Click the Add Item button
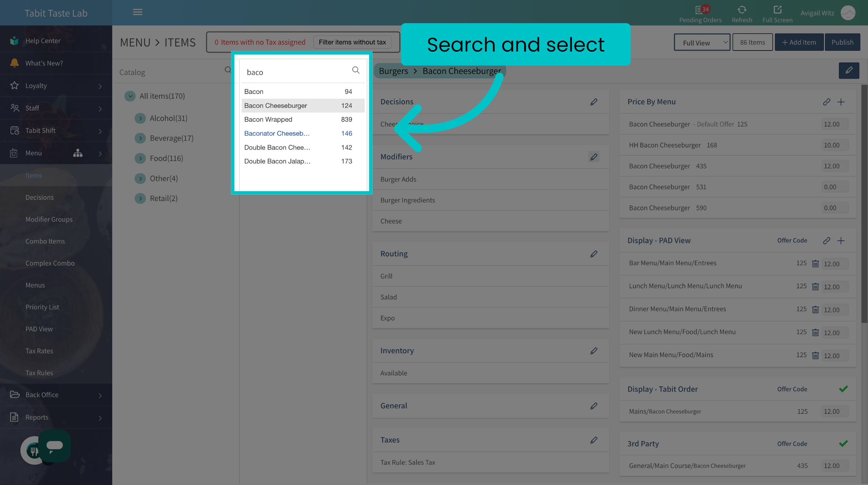The height and width of the screenshot is (485, 868). pyautogui.click(x=799, y=42)
